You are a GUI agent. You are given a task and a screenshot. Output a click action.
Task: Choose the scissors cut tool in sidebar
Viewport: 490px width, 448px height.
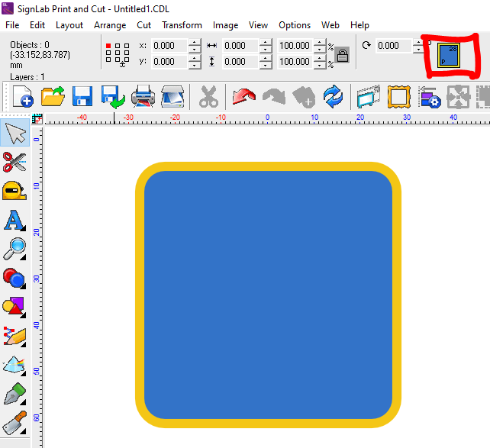click(x=15, y=162)
